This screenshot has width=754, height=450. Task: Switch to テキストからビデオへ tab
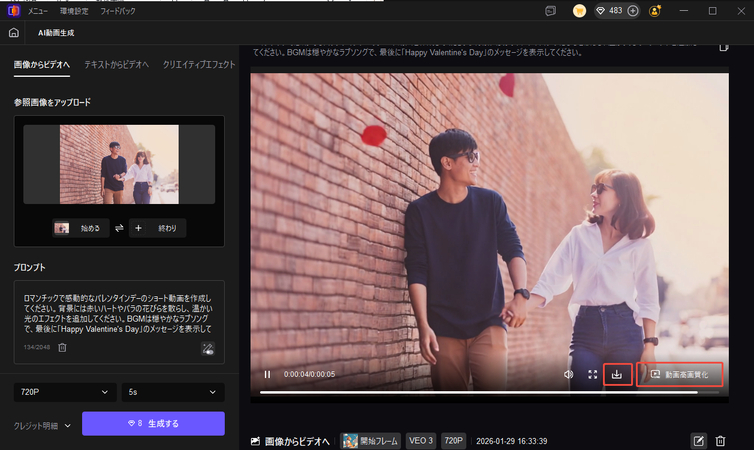click(116, 64)
